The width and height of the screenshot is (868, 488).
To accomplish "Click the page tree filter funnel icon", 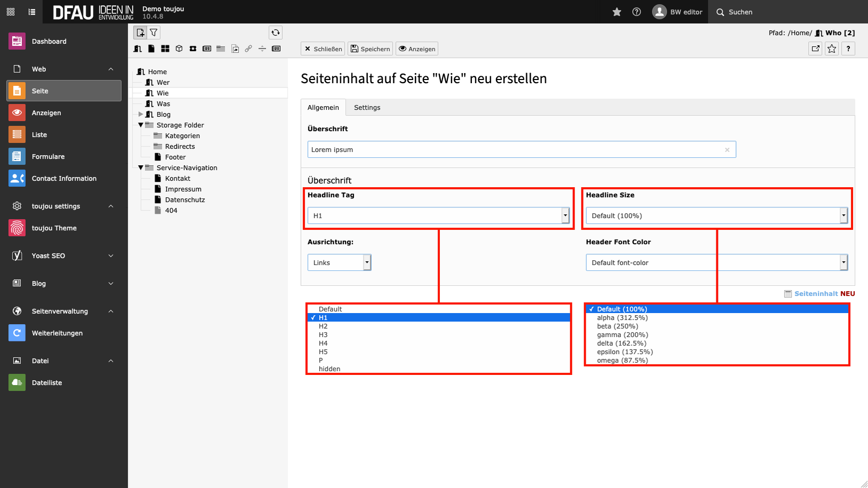I will pos(154,33).
